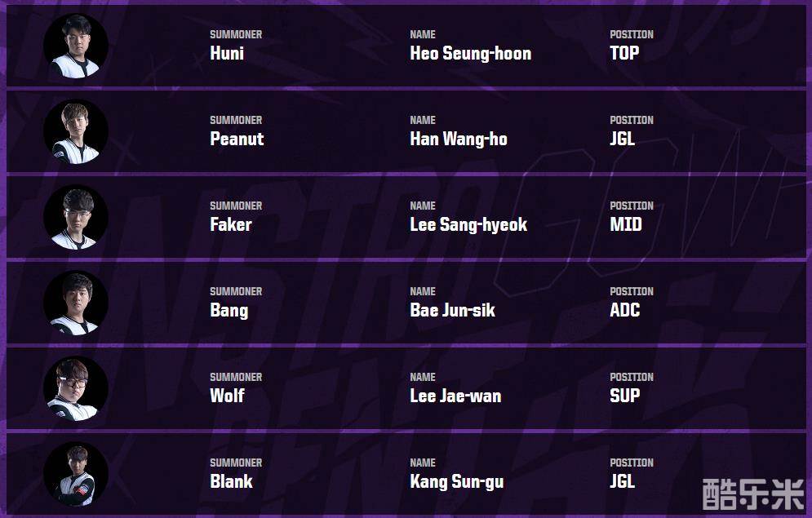812x518 pixels.
Task: Click Faker's player portrait
Action: tap(76, 217)
